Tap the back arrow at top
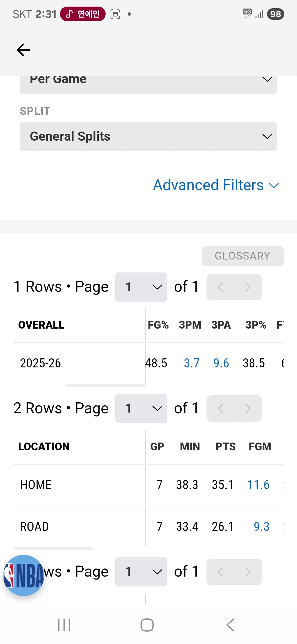Screen dimensions: 297x644 pyautogui.click(x=23, y=50)
